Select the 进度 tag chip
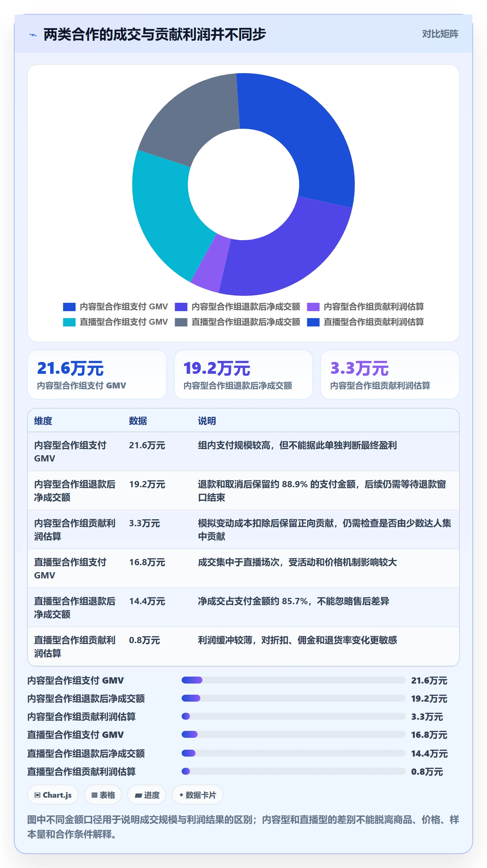 click(147, 795)
